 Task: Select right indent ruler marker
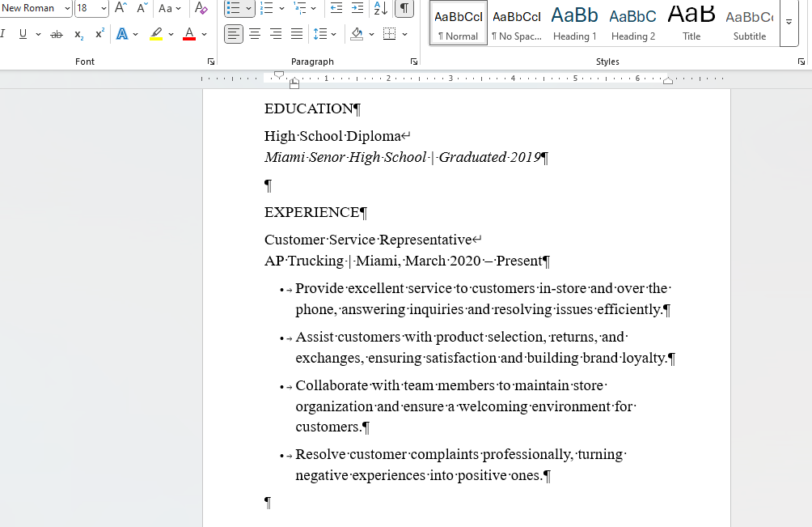[x=668, y=81]
